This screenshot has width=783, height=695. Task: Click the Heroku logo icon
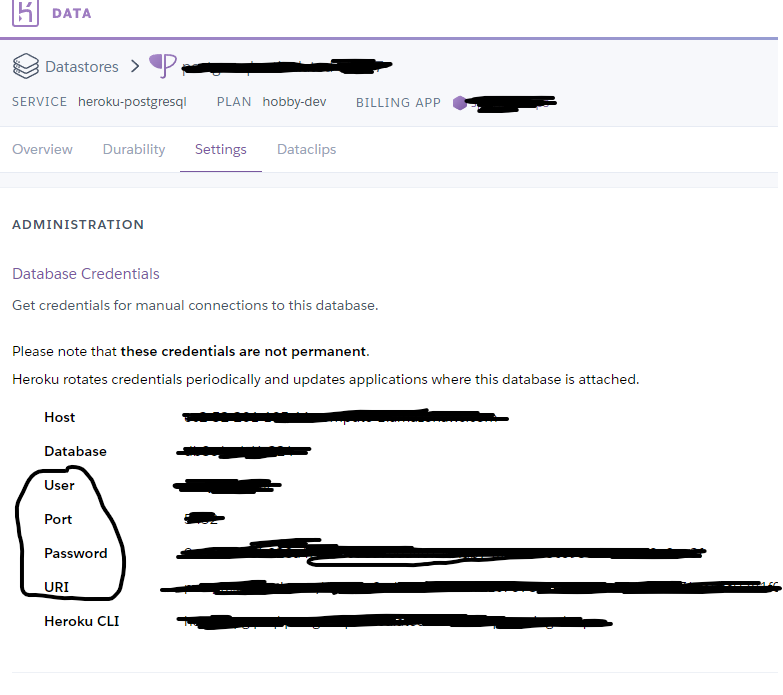pyautogui.click(x=25, y=12)
